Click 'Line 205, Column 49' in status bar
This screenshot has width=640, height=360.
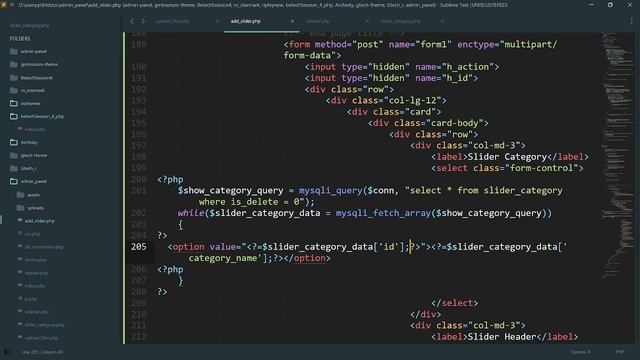click(x=42, y=352)
